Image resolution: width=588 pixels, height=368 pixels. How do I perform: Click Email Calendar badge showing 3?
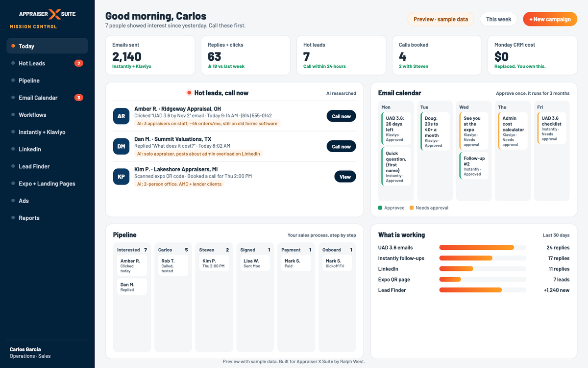pos(78,98)
